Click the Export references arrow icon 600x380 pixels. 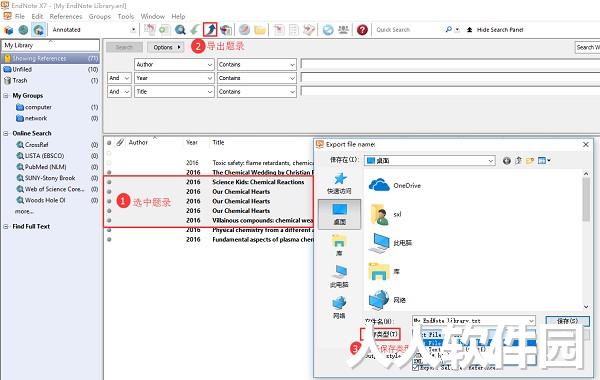tap(210, 29)
